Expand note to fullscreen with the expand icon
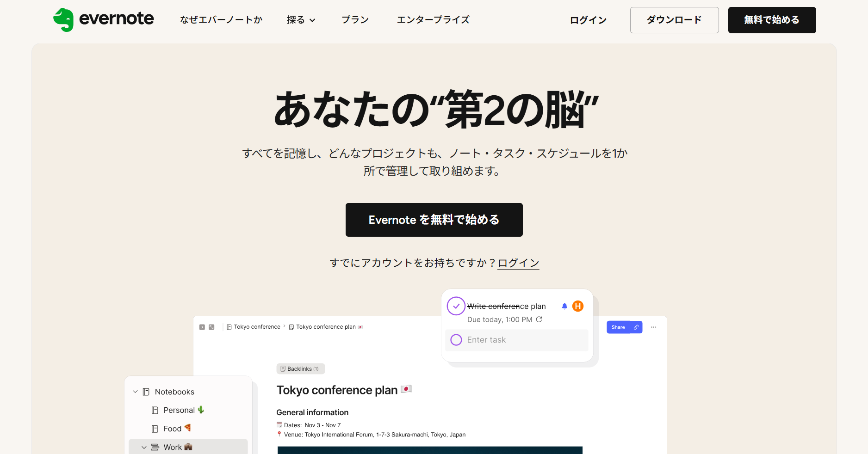 coord(212,327)
